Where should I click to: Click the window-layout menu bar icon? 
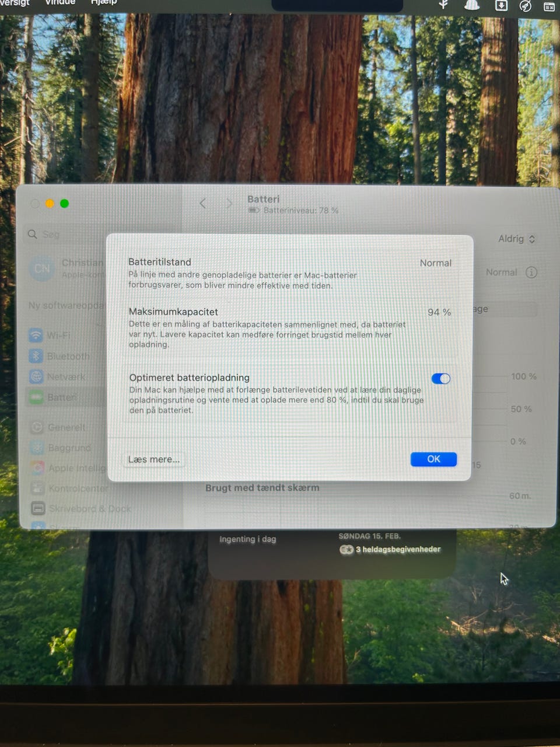pos(549,6)
